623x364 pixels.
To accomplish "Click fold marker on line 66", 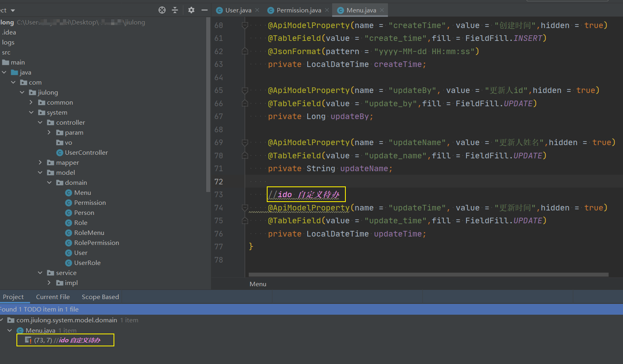I will point(245,103).
